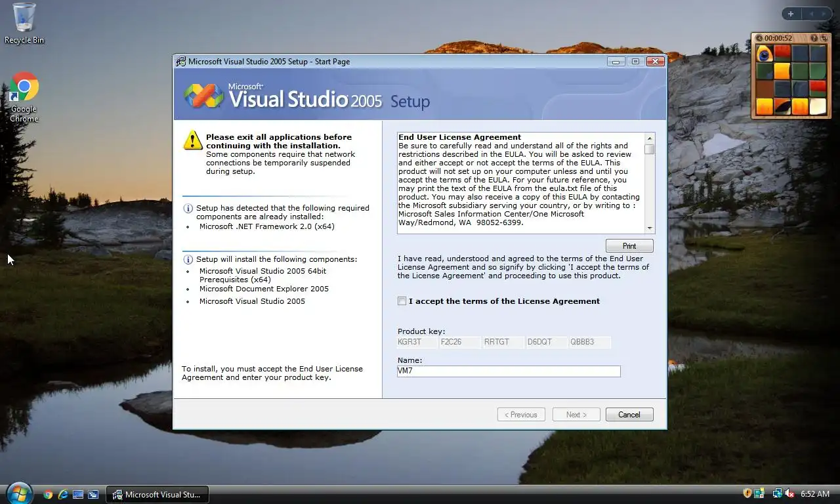Click the sidebar next gadgets arrow

[x=824, y=14]
